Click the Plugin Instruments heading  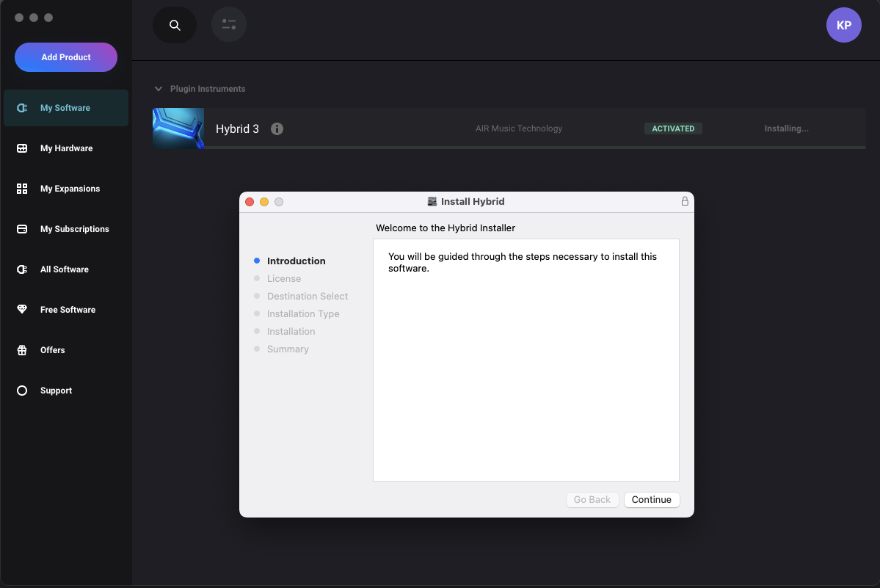pyautogui.click(x=208, y=89)
